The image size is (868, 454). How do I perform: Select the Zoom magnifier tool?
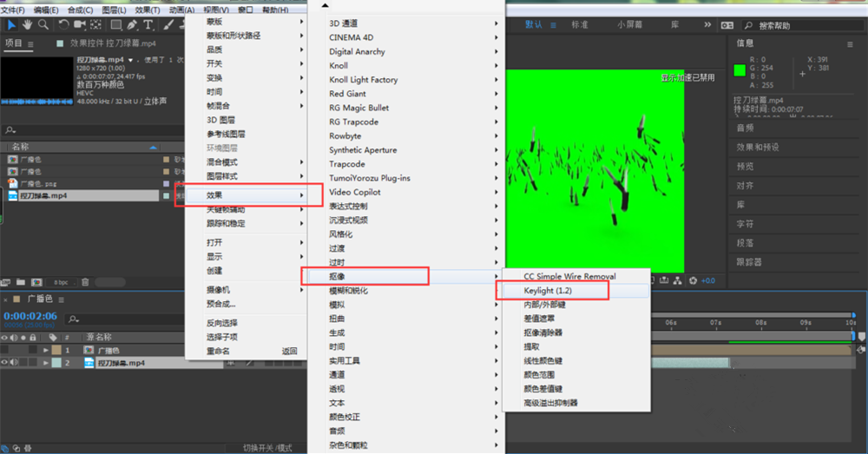[43, 24]
